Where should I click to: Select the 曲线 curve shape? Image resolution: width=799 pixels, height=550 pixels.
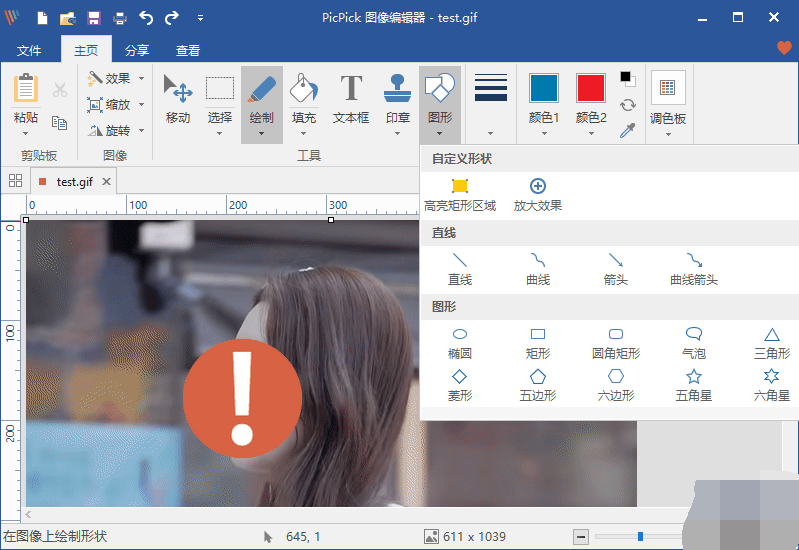click(x=538, y=269)
